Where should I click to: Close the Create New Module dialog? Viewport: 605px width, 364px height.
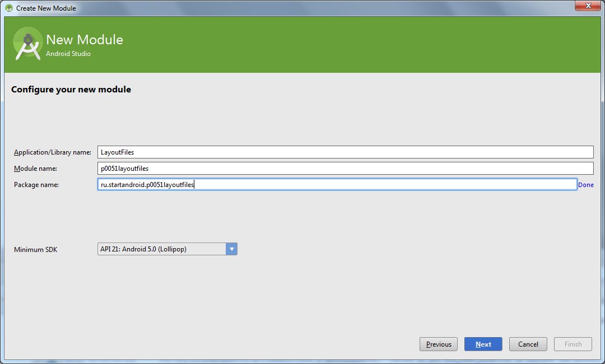pos(588,6)
